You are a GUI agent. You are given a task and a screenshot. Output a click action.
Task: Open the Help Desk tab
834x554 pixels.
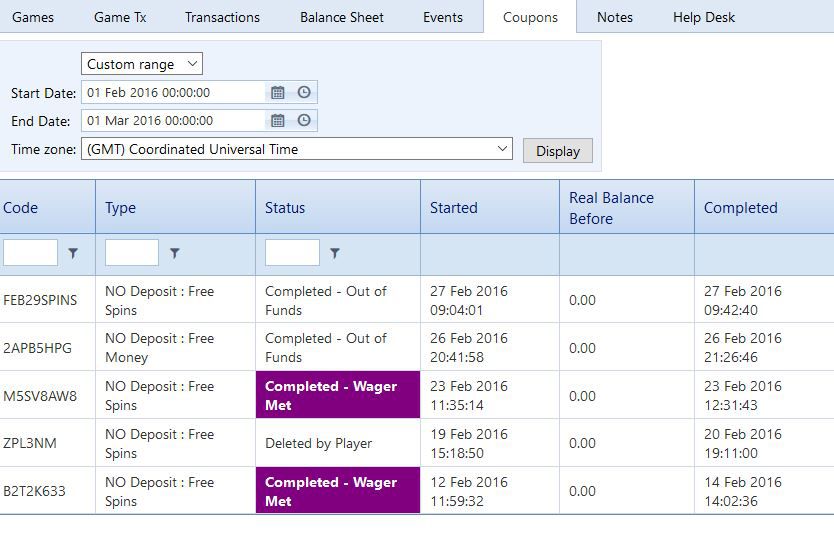[x=704, y=17]
